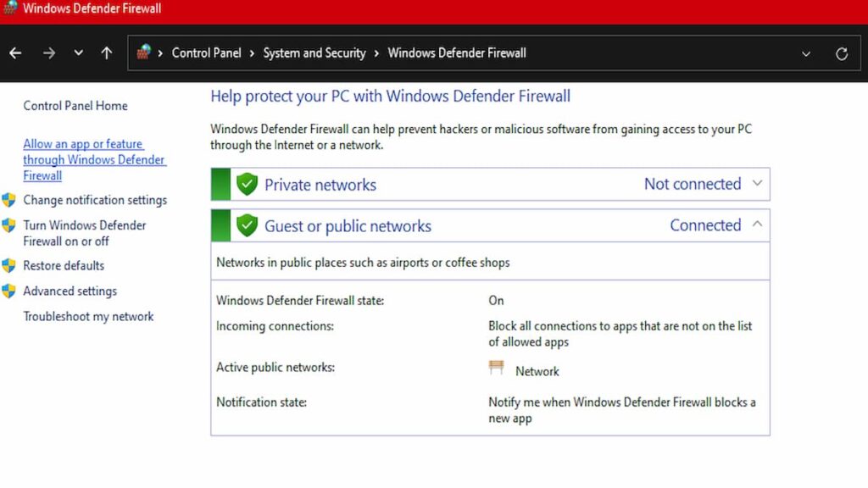Open the recent locations dropdown chevron

point(78,53)
